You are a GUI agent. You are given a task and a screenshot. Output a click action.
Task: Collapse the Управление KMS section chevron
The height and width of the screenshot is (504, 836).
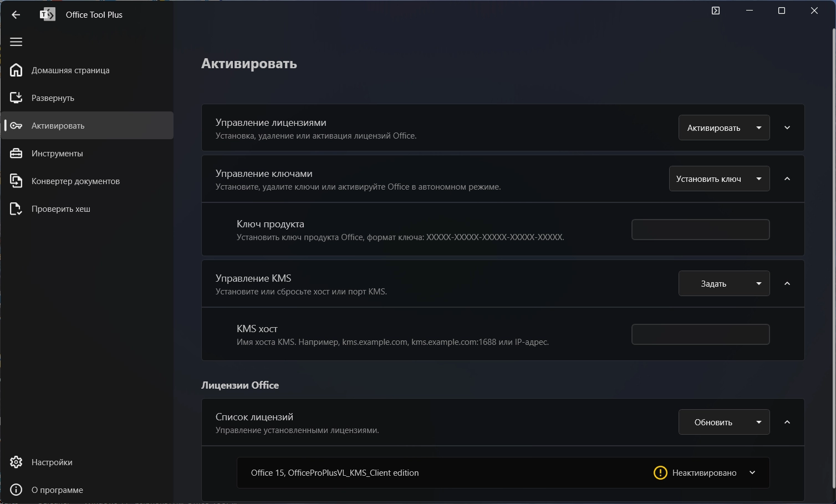tap(787, 284)
